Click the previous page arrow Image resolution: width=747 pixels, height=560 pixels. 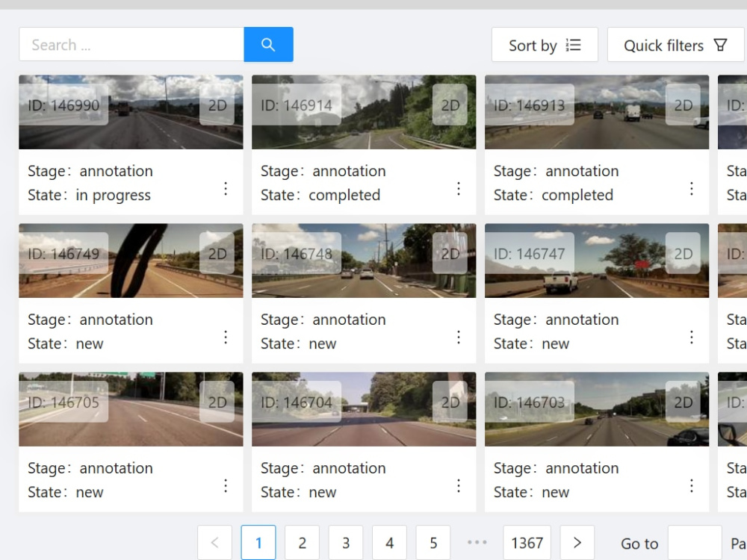tap(215, 542)
